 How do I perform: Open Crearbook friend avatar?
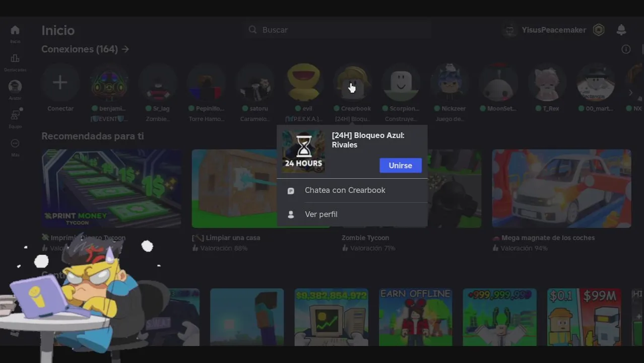(352, 83)
